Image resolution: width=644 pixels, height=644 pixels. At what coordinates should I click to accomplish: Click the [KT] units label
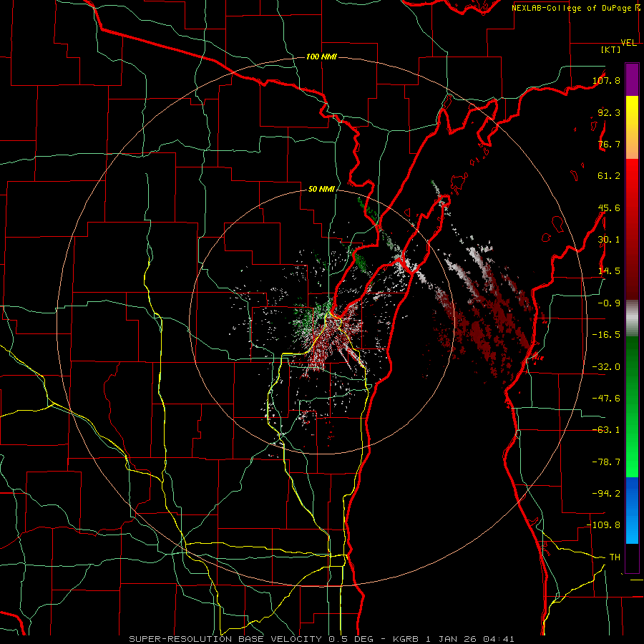[x=610, y=49]
